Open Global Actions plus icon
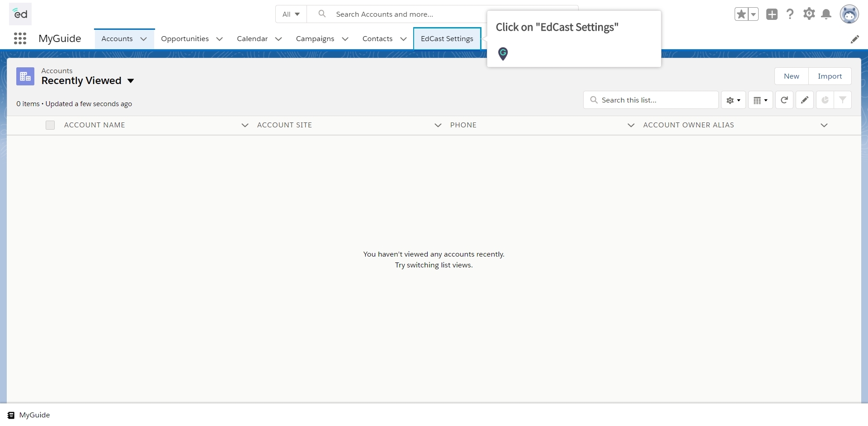868x426 pixels. (x=772, y=14)
